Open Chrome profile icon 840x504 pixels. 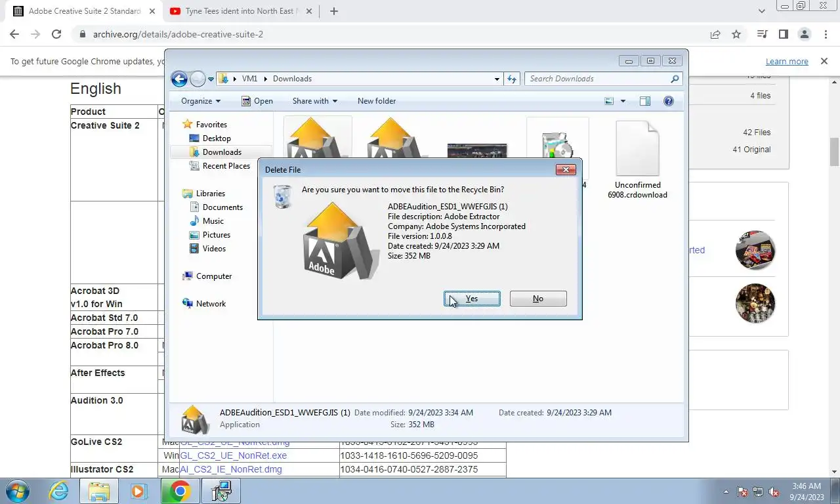(x=804, y=34)
